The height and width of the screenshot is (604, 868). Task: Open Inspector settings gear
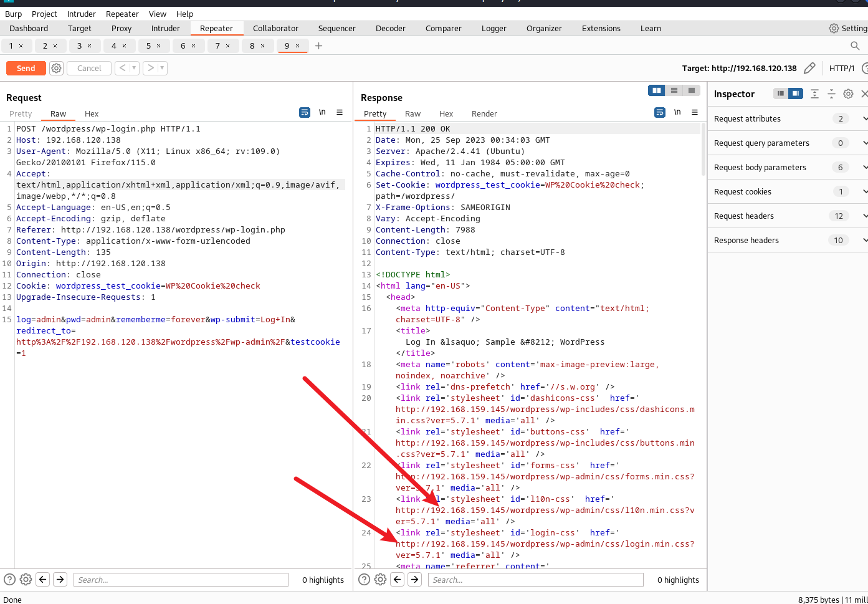pos(848,93)
